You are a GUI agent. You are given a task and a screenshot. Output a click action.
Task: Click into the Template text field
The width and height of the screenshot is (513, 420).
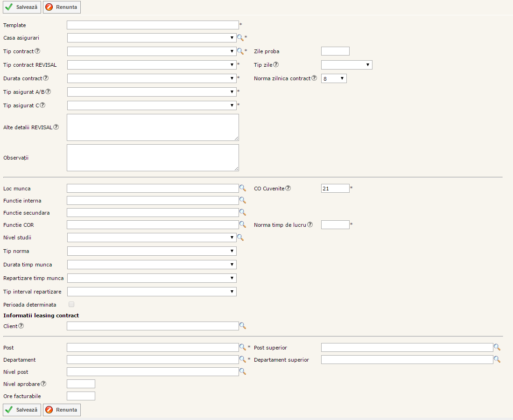tap(153, 25)
